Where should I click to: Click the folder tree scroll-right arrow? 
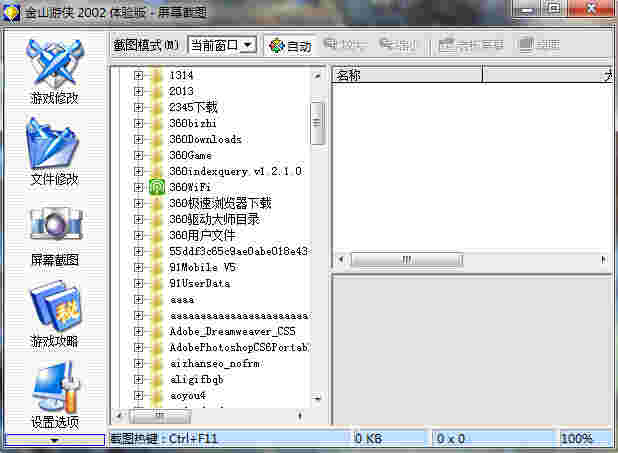(300, 415)
